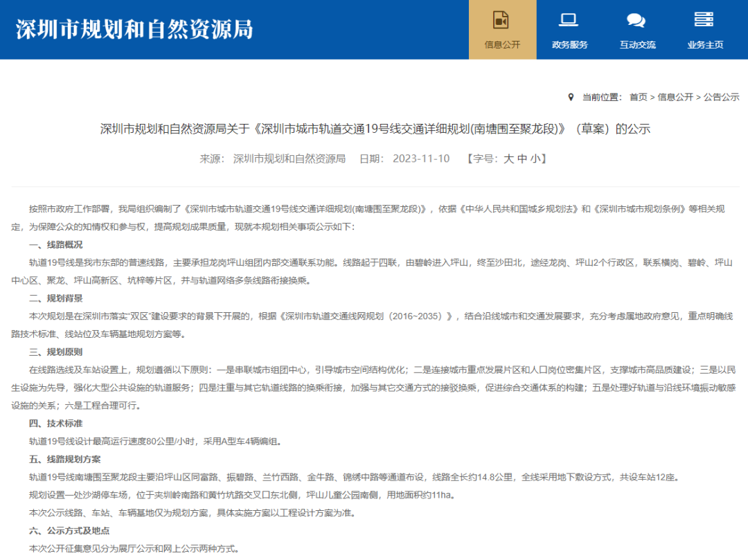Open the 业务主页 tab label
This screenshot has height=560, width=748.
(706, 45)
